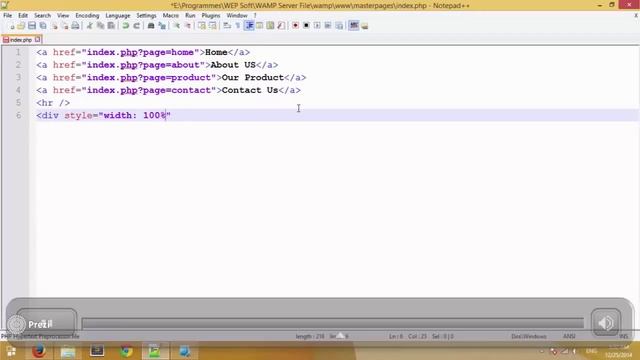Open the Window menu

point(237,16)
